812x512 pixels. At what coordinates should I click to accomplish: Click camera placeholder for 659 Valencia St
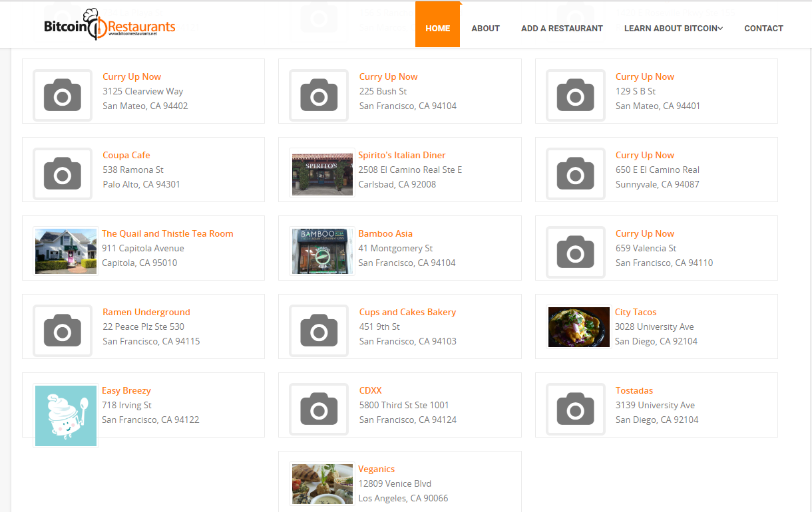coord(576,252)
